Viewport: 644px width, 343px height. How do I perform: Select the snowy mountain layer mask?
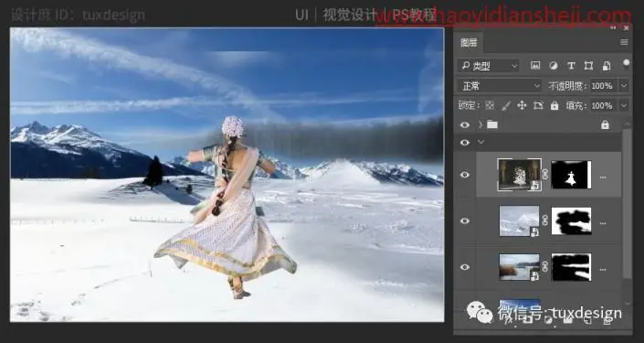[571, 220]
